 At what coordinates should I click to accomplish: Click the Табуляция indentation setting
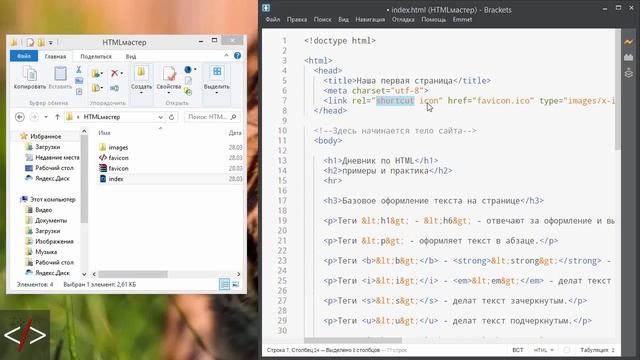(x=597, y=350)
